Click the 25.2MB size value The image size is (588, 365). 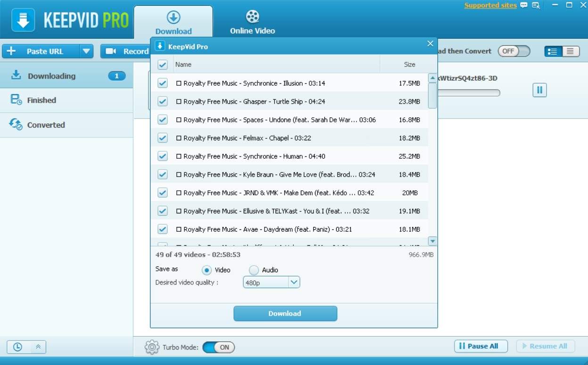tap(409, 156)
